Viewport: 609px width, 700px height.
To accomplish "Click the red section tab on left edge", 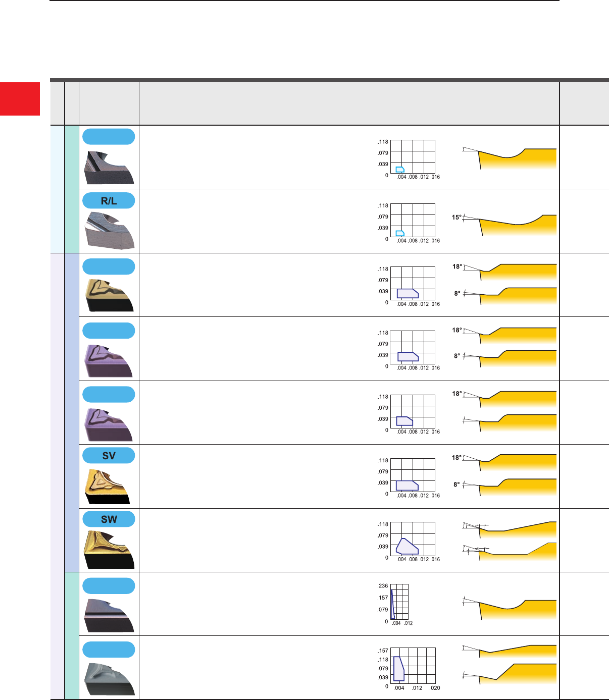I will (x=20, y=99).
